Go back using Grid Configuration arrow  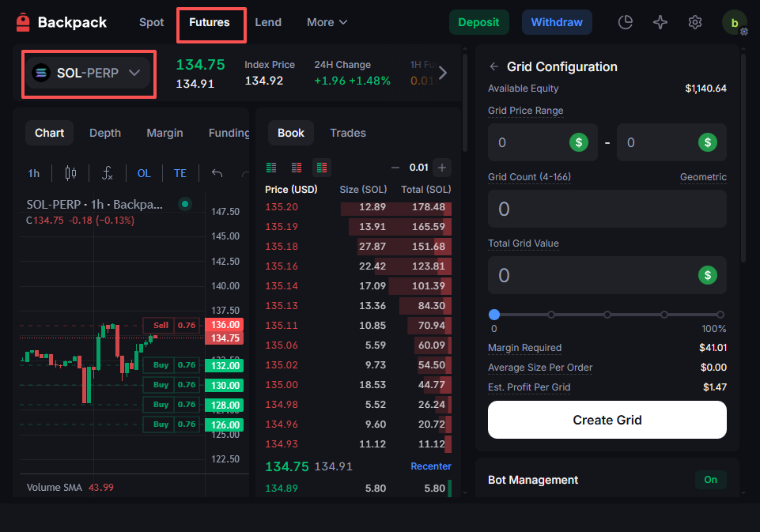coord(494,66)
